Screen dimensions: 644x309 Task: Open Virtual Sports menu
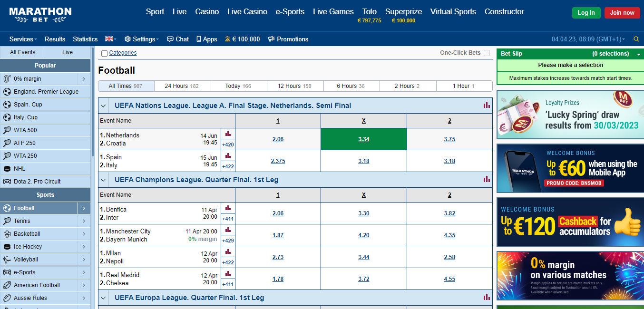pos(453,11)
